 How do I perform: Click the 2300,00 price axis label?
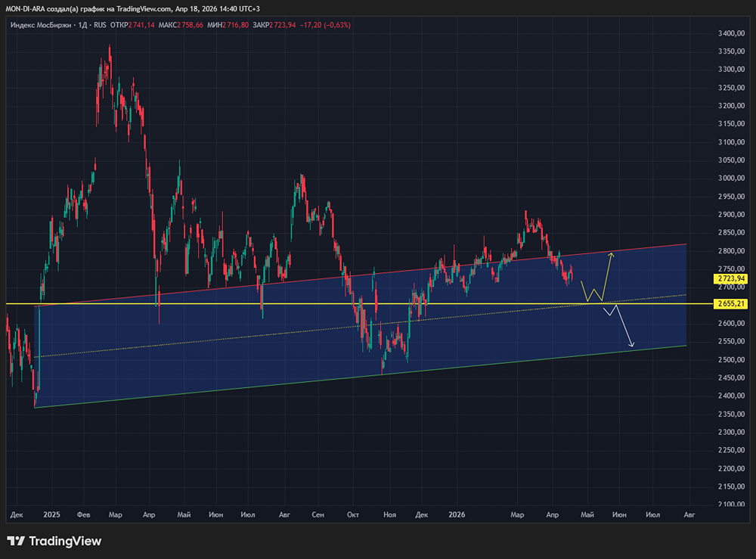pyautogui.click(x=731, y=432)
